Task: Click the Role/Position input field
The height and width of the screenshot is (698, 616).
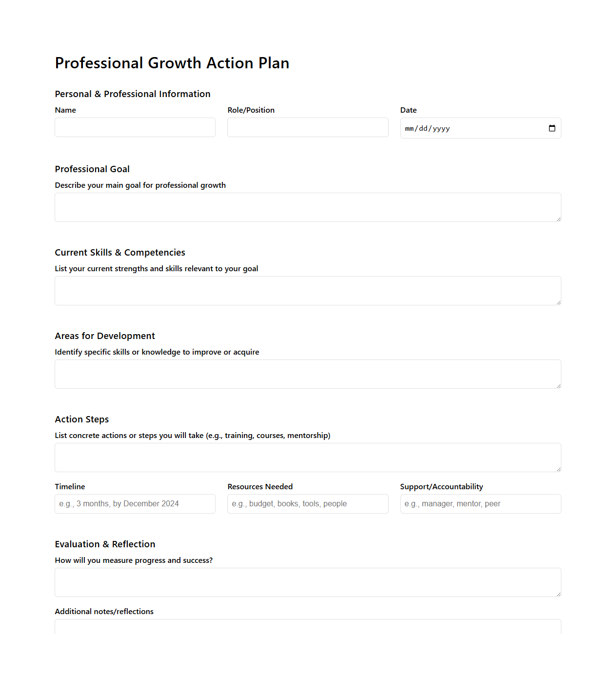Action: (x=307, y=127)
